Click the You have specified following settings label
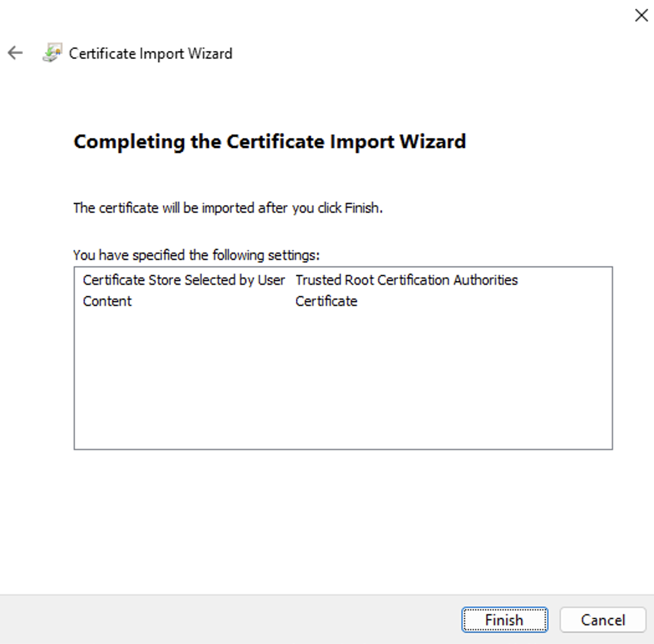The width and height of the screenshot is (654, 644). (x=196, y=255)
